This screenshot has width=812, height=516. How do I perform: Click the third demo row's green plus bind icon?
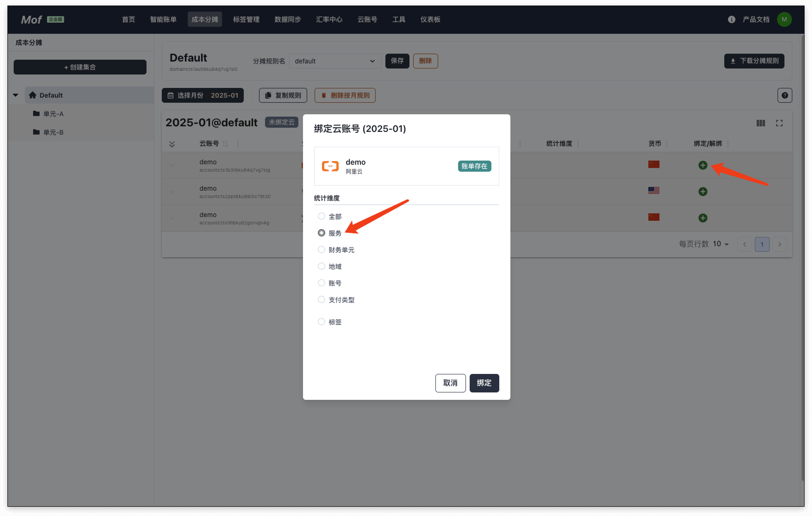[703, 218]
